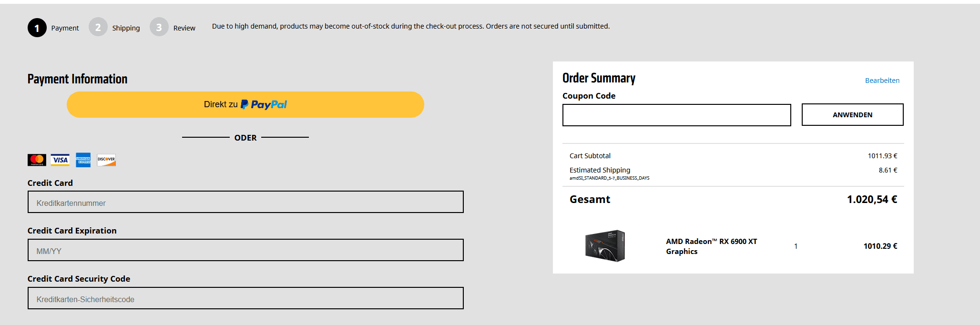This screenshot has width=980, height=325.
Task: Click the PayPal logo on yellow button
Action: point(264,104)
